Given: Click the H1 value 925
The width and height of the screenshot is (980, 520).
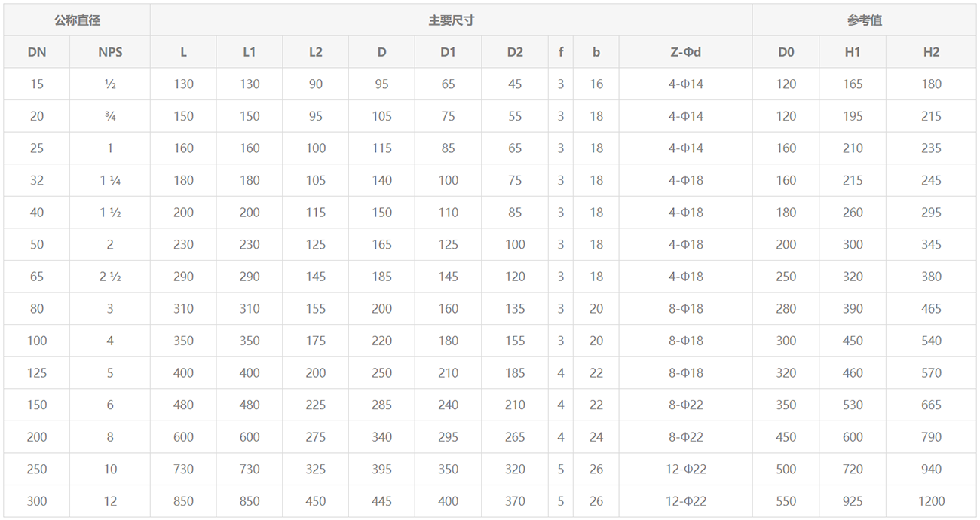Looking at the screenshot, I should point(853,500).
